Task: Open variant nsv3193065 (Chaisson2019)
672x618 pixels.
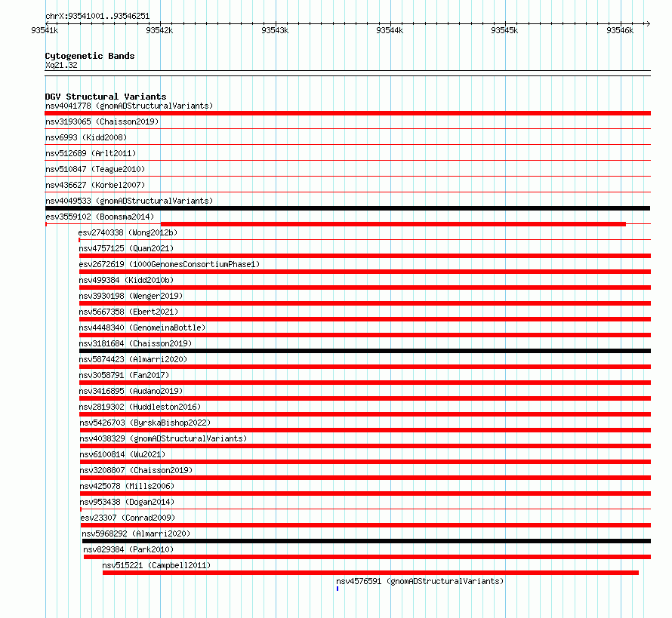Action: [102, 121]
